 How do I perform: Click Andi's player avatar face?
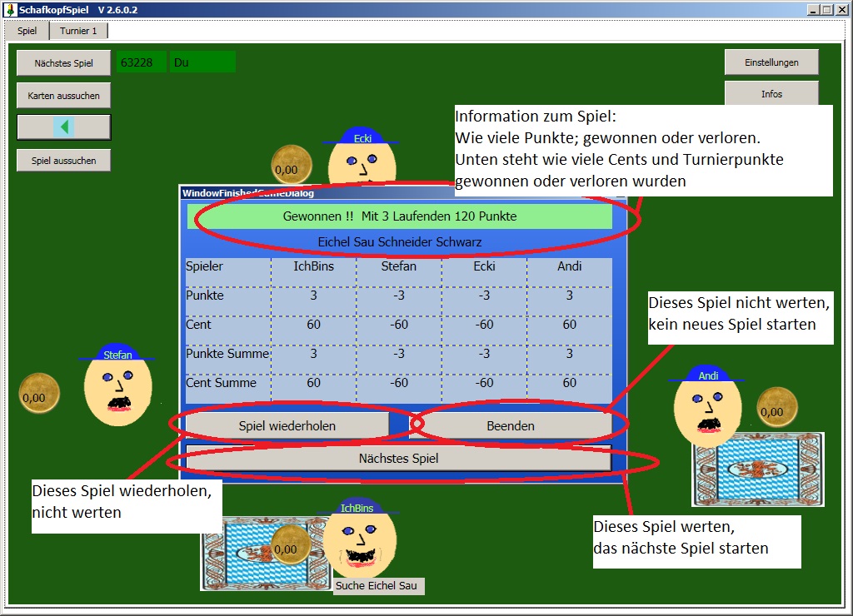coord(707,408)
